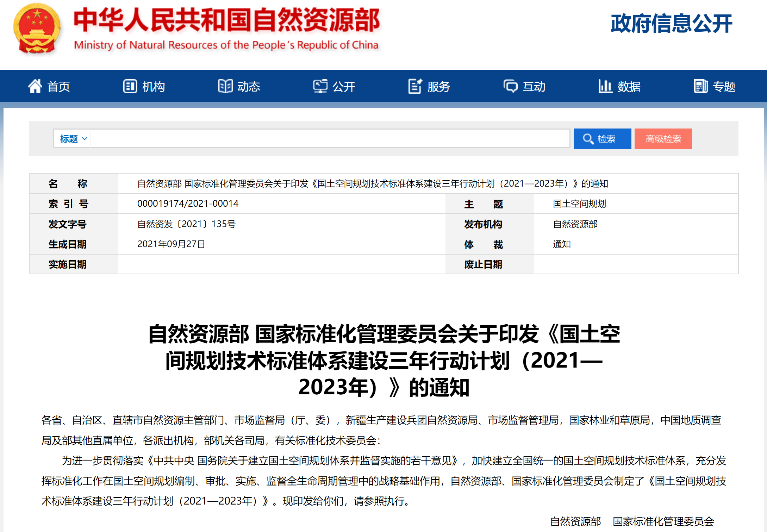
Task: Click the 服务 edit-document icon
Action: click(415, 86)
